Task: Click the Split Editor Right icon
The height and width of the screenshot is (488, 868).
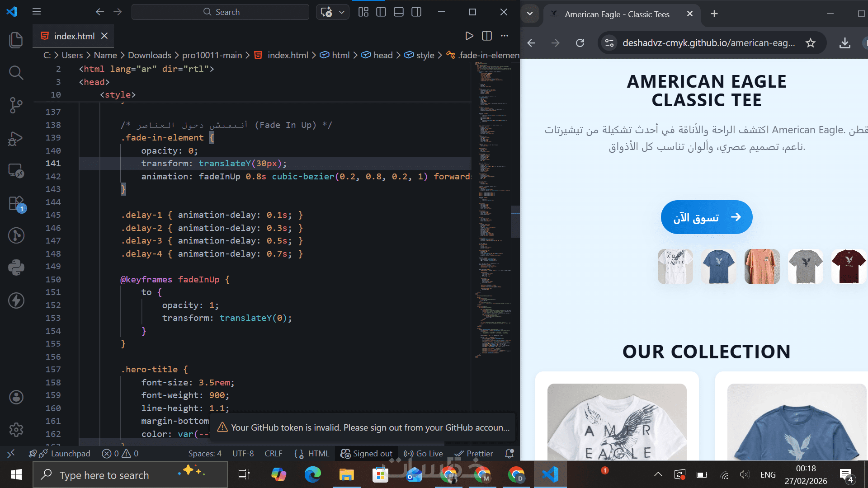Action: coord(487,36)
